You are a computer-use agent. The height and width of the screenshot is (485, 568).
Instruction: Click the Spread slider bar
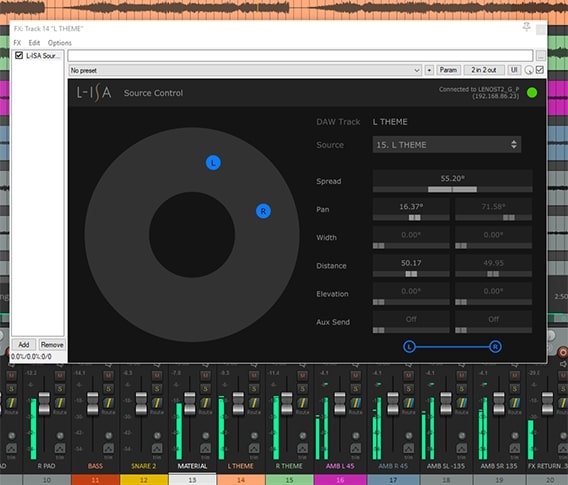coord(452,189)
